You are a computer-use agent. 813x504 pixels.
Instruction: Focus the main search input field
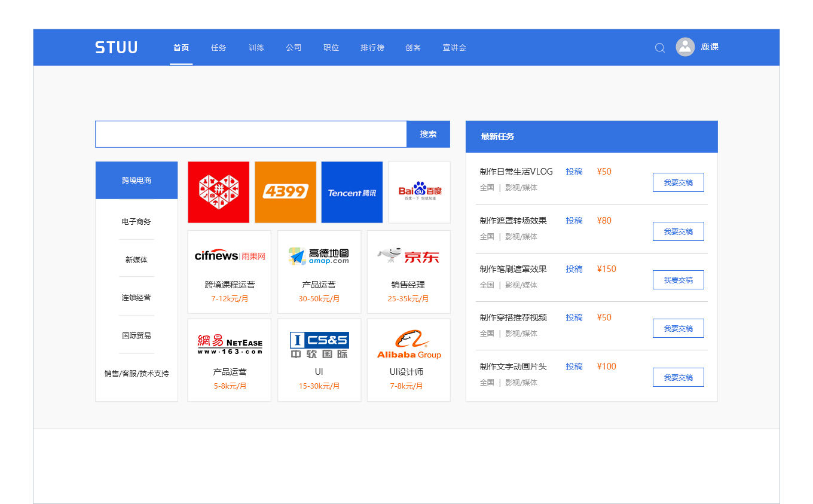coord(250,134)
